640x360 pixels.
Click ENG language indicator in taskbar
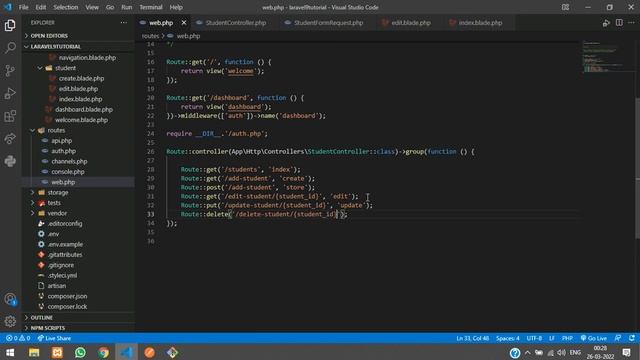click(x=575, y=353)
